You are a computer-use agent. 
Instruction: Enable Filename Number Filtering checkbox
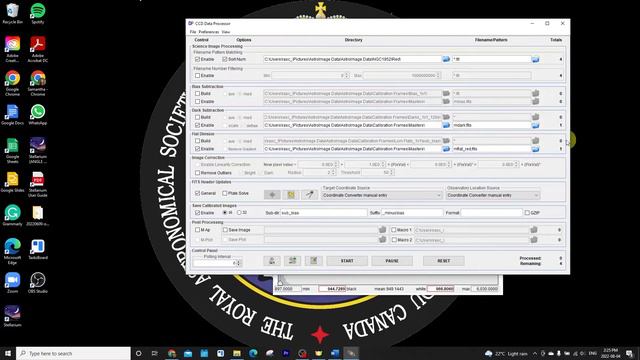click(x=198, y=76)
